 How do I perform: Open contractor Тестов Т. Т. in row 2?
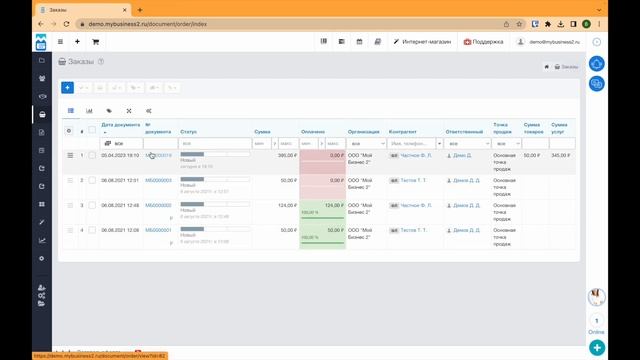[x=413, y=180]
